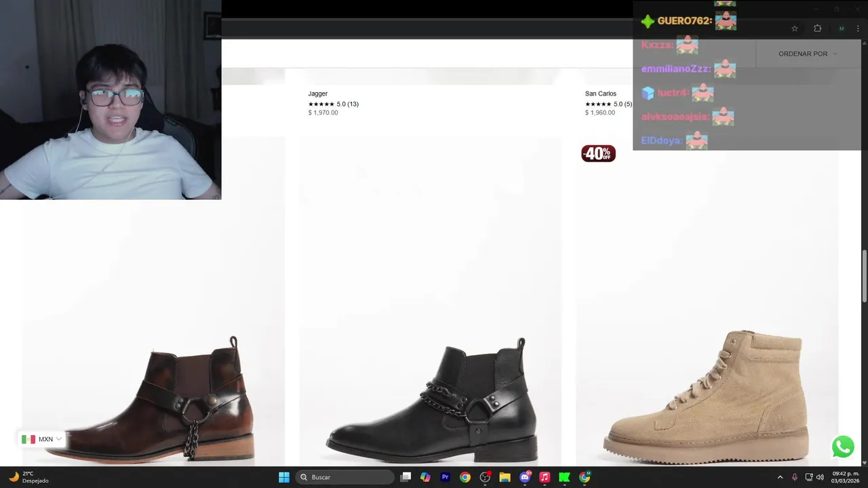The width and height of the screenshot is (868, 488).
Task: Open the Windows Start menu
Action: coord(284,477)
